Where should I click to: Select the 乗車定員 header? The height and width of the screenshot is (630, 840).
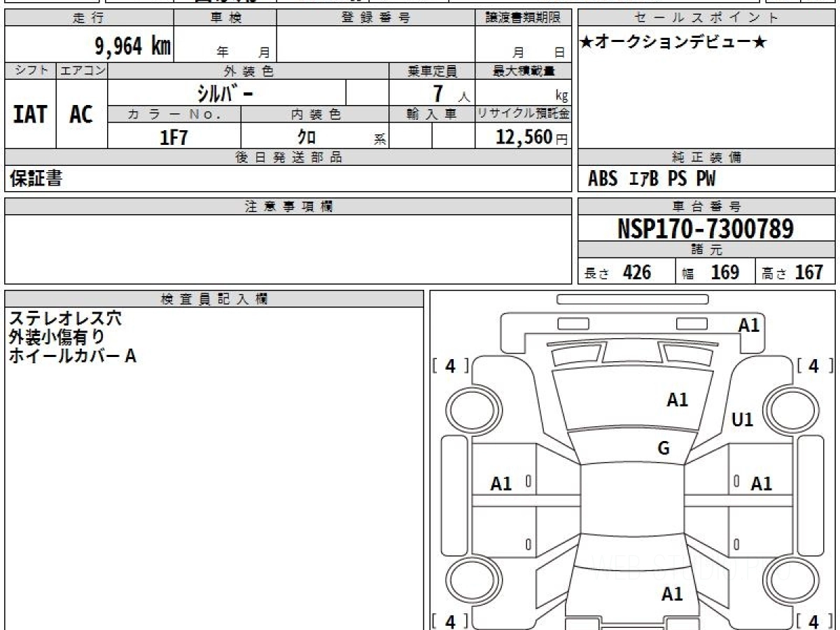432,71
